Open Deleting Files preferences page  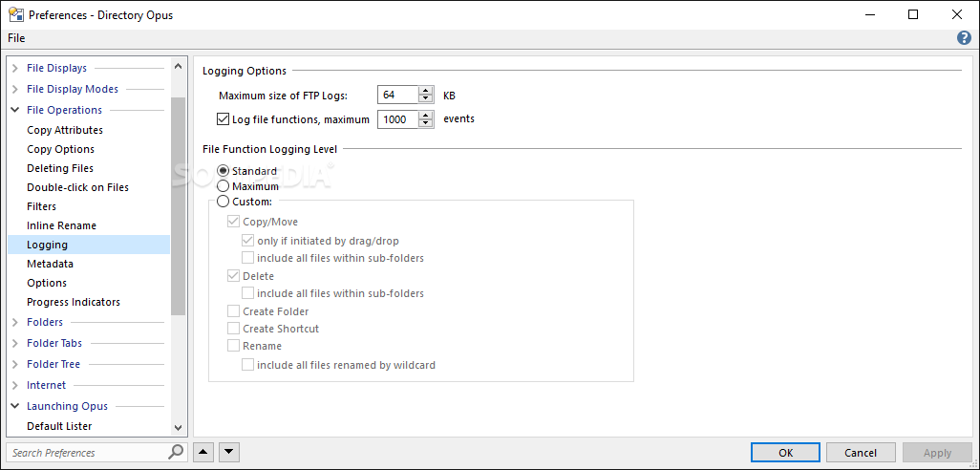pyautogui.click(x=60, y=168)
